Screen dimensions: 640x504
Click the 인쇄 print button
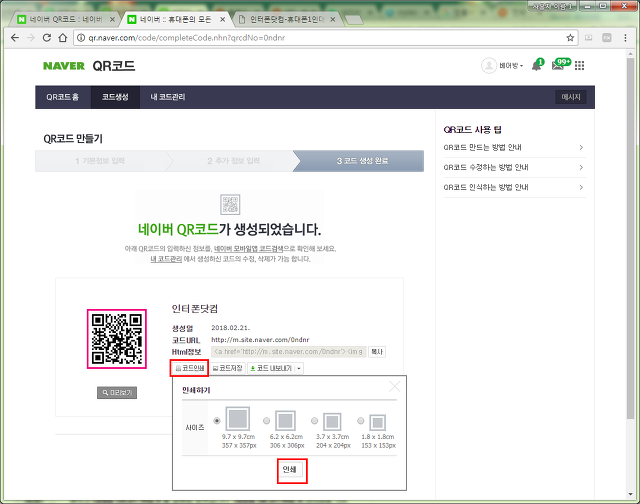click(x=292, y=469)
